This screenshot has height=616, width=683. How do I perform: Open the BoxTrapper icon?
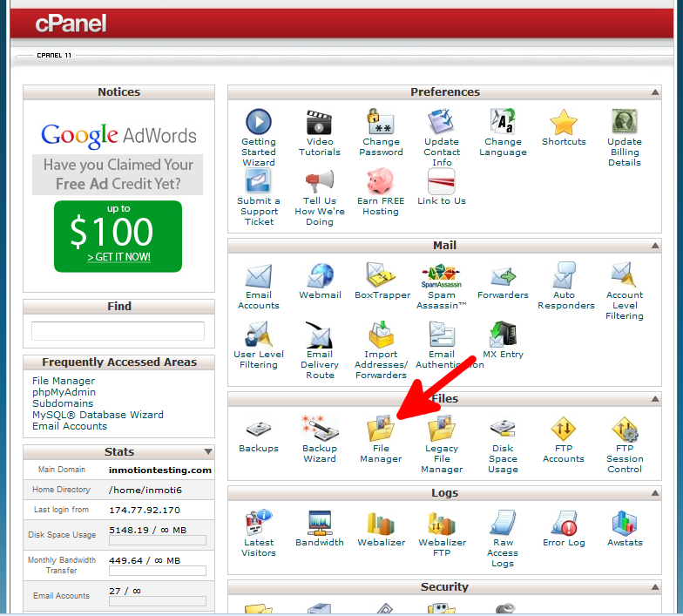click(381, 275)
